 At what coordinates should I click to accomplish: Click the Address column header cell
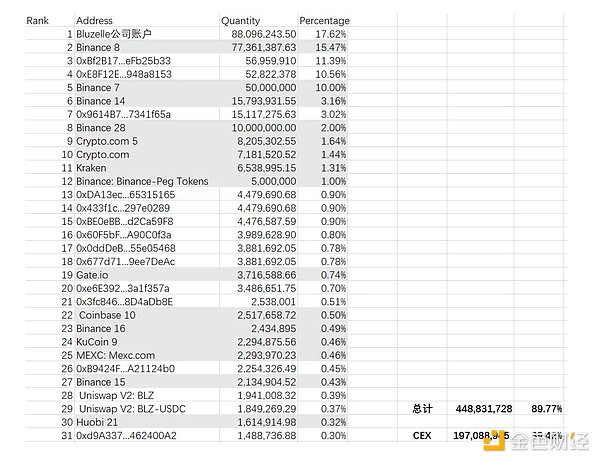point(95,20)
